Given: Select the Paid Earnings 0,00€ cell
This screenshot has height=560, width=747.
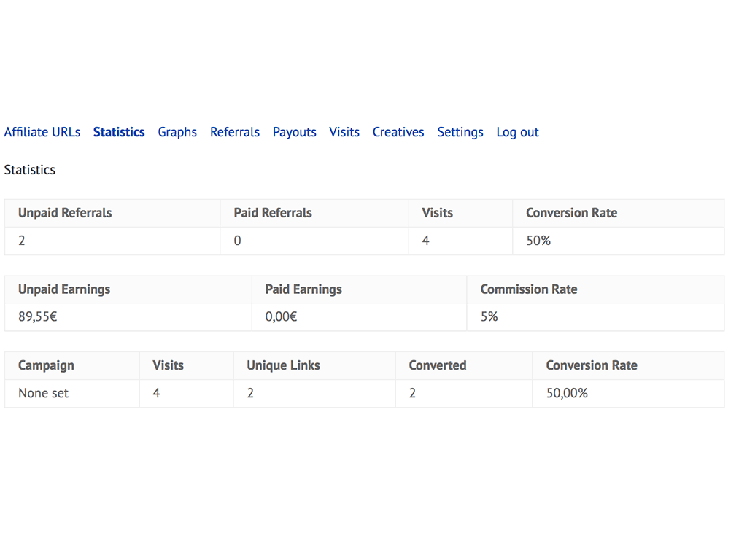Looking at the screenshot, I should (359, 317).
